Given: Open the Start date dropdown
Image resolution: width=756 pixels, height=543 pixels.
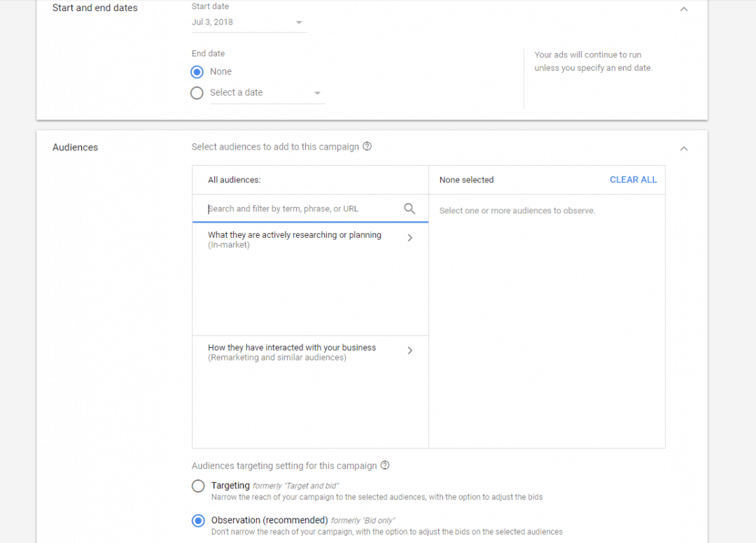Looking at the screenshot, I should coord(299,22).
